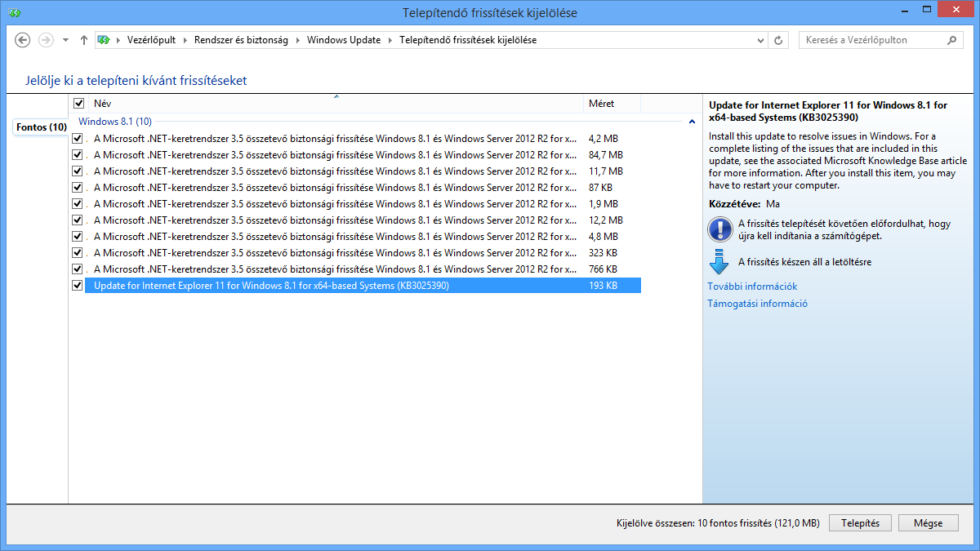Open Támogatási információ link
The width and height of the screenshot is (980, 551).
[758, 304]
